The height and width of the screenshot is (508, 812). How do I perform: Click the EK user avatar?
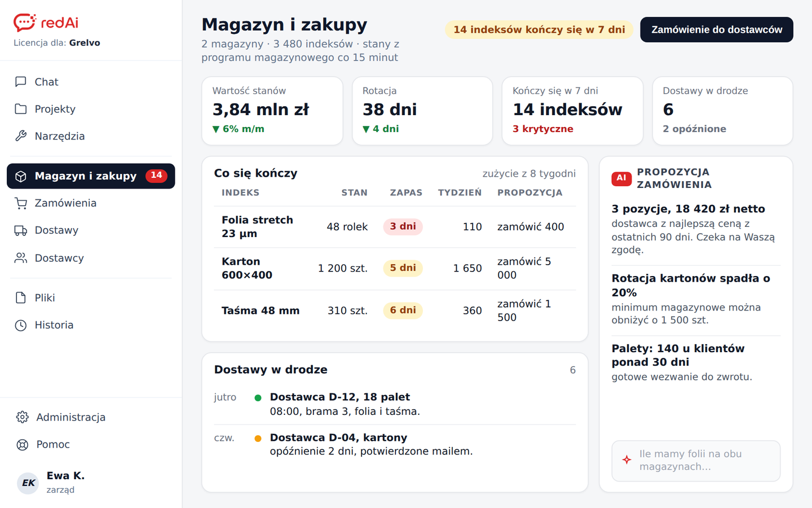(28, 483)
